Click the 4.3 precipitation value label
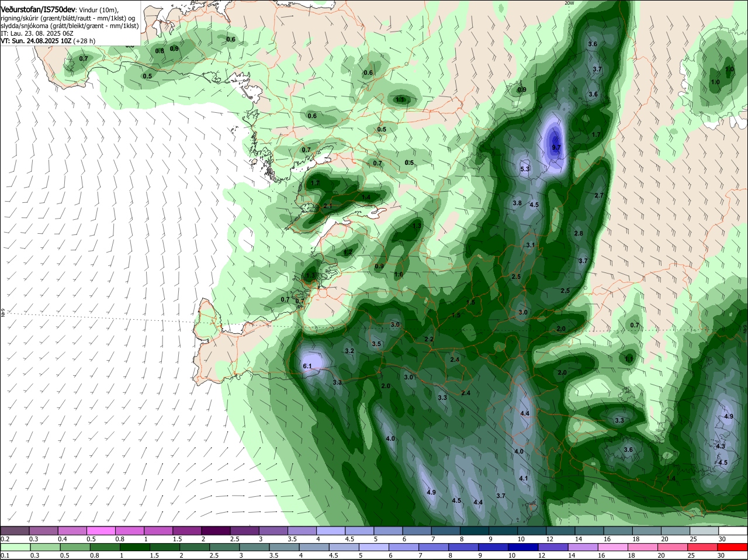748x560 pixels. click(721, 446)
